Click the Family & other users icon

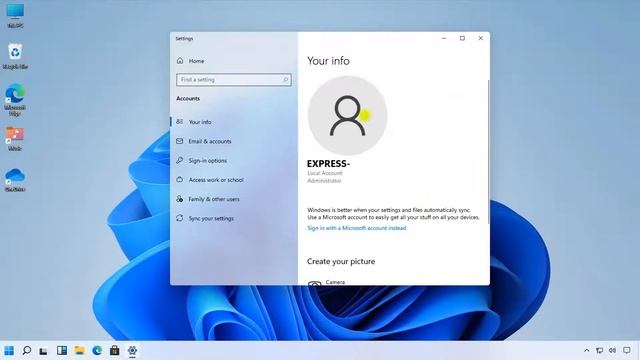point(180,199)
